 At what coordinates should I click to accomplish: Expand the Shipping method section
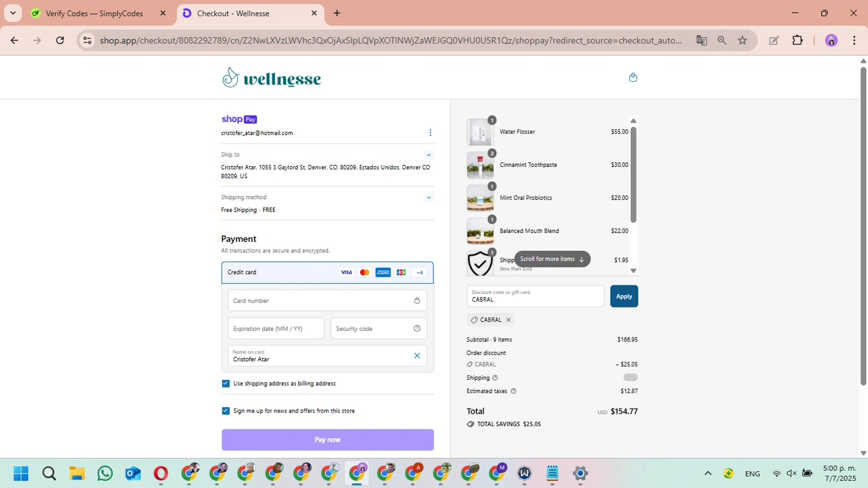(429, 197)
